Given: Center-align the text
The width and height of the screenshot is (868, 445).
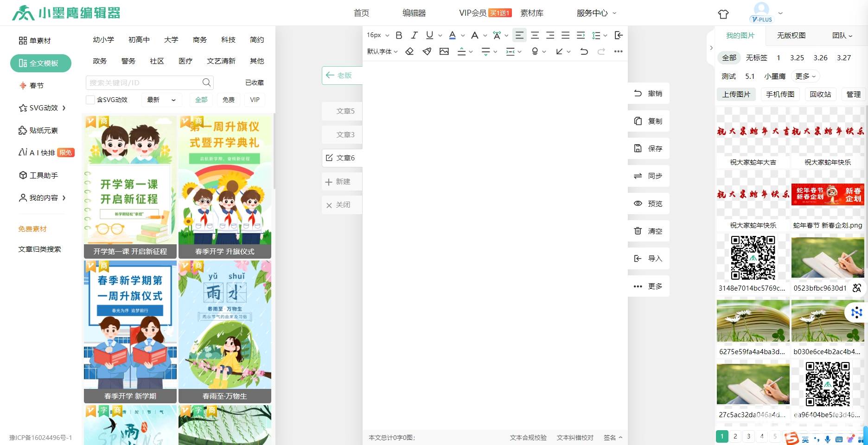Looking at the screenshot, I should pos(535,35).
